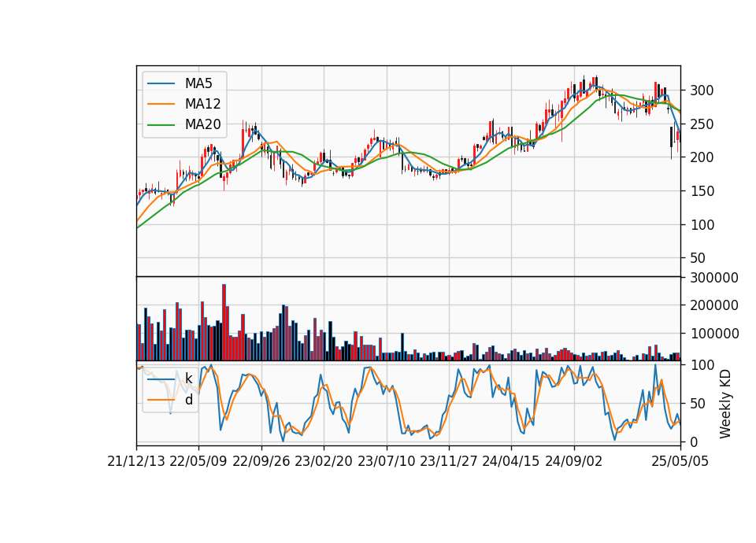
Task: Click the 100000 volume axis label
Action: pyautogui.click(x=714, y=334)
